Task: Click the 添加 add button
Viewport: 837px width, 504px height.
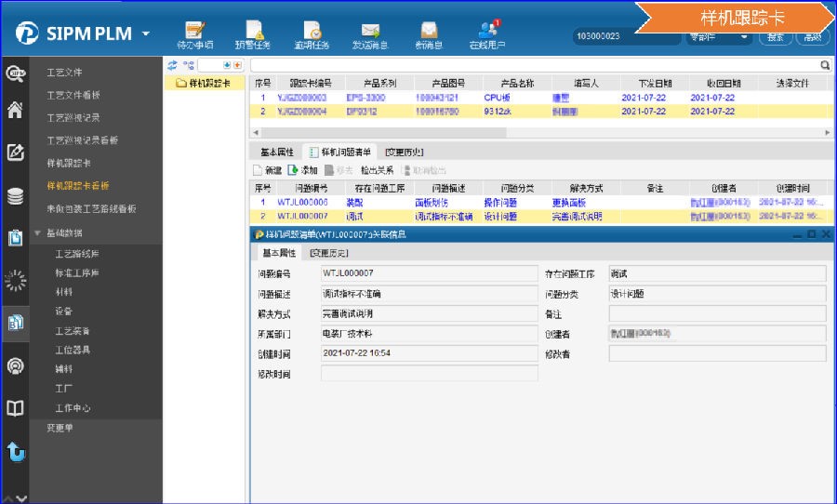Action: (x=303, y=170)
